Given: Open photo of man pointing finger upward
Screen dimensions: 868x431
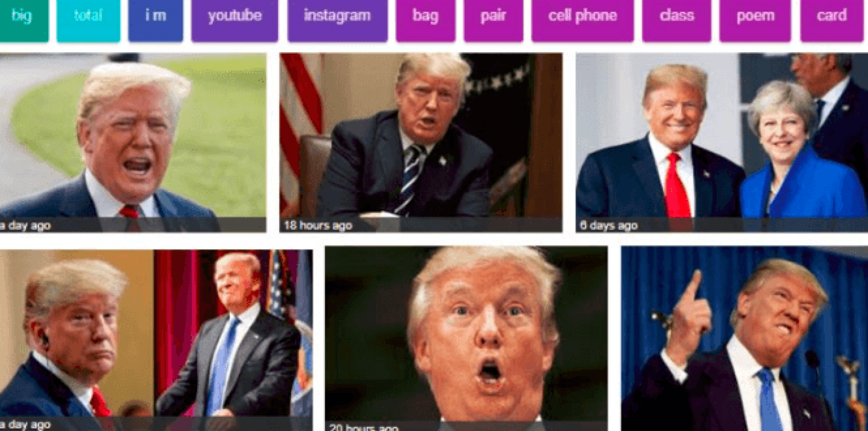Looking at the screenshot, I should [x=744, y=338].
